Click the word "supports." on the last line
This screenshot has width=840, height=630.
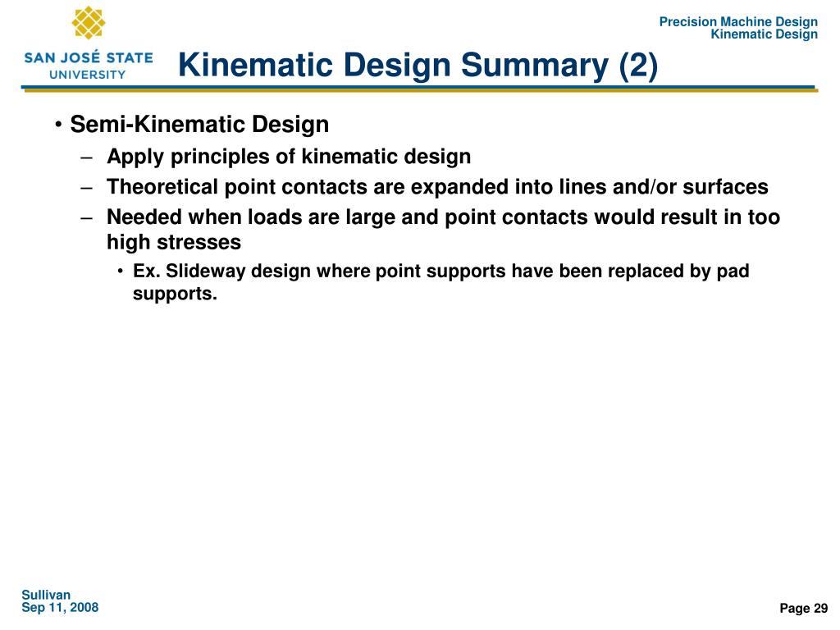tap(175, 294)
